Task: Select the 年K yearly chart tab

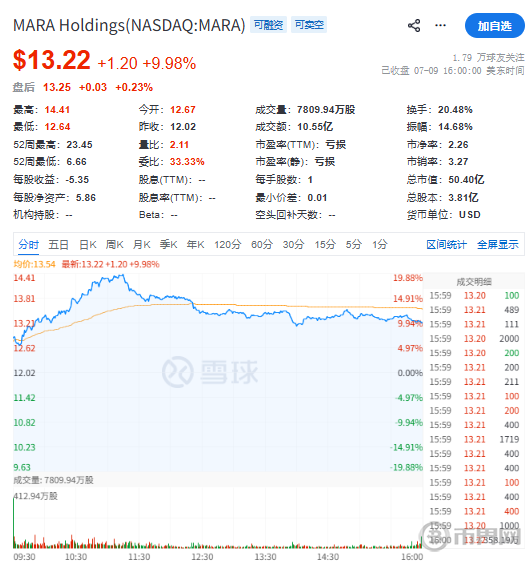Action: [x=195, y=245]
